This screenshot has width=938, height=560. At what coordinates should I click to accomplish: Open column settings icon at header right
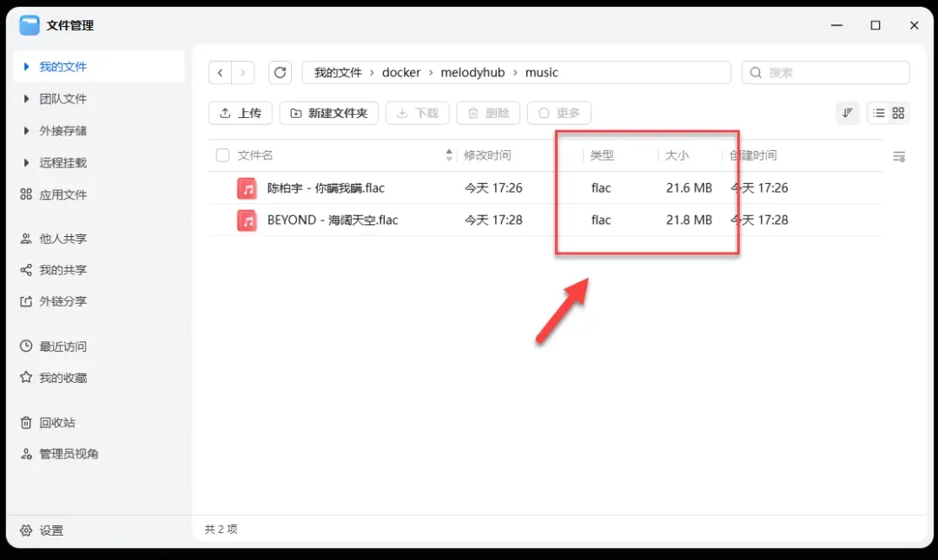click(x=899, y=156)
